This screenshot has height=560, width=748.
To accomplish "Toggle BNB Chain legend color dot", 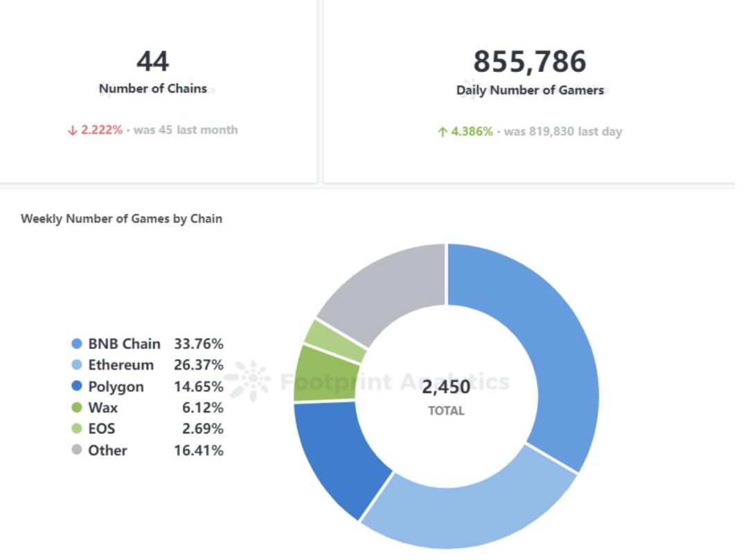I will tap(77, 344).
